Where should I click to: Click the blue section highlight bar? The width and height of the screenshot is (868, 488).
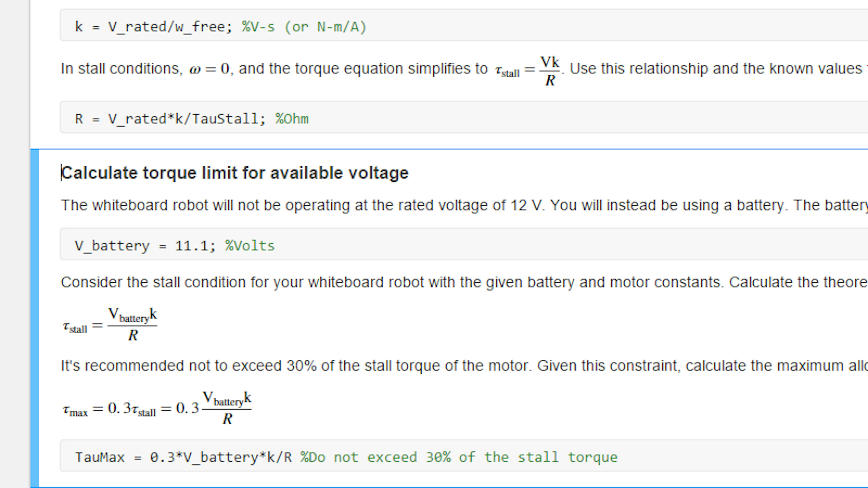click(35, 318)
